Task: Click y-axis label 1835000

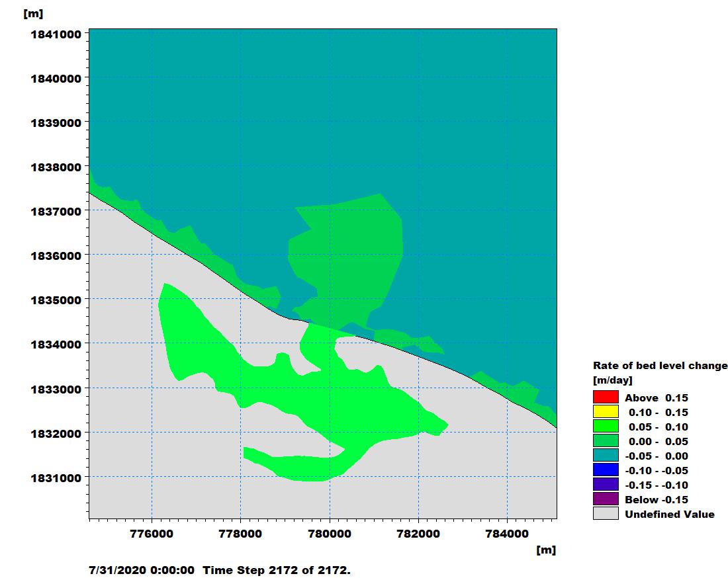Action: 56,300
